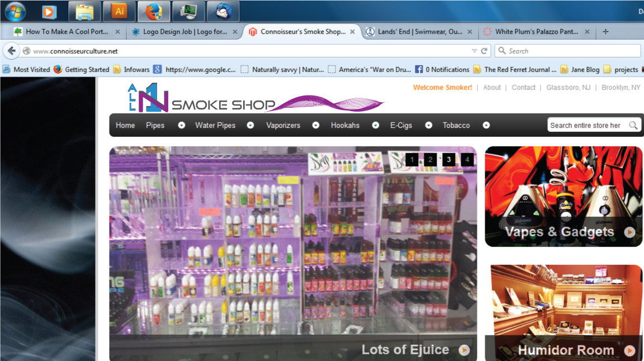This screenshot has height=361, width=644.
Task: Open the system monitor taskbar icon
Action: click(188, 12)
